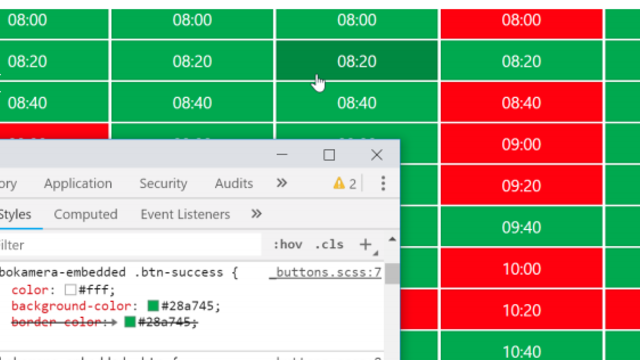This screenshot has height=360, width=640.
Task: Select 08:20 slot in second column
Action: (192, 61)
